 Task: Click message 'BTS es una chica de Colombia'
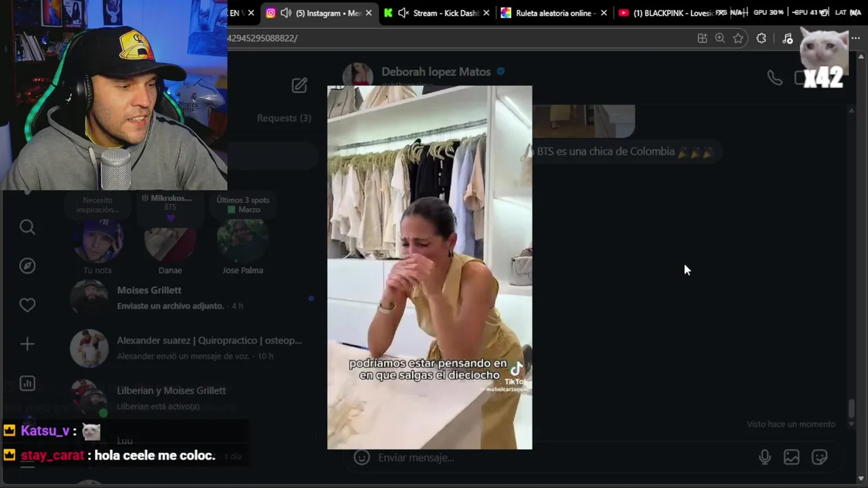click(x=624, y=152)
